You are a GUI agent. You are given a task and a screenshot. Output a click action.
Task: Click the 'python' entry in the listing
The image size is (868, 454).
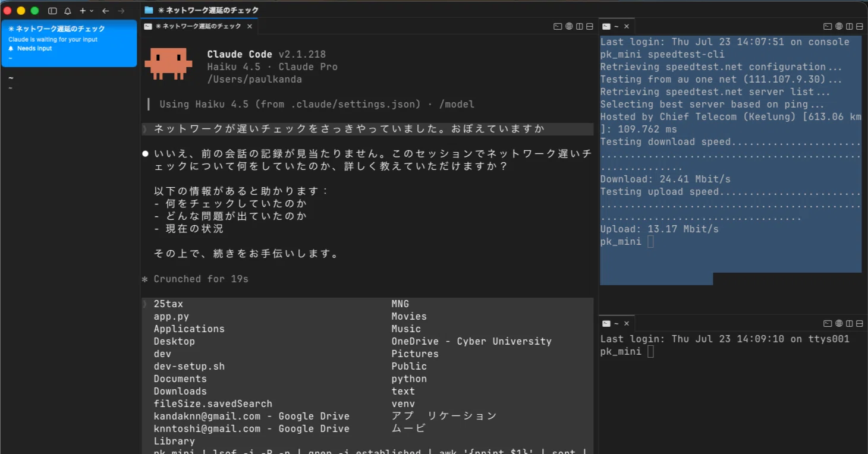409,379
